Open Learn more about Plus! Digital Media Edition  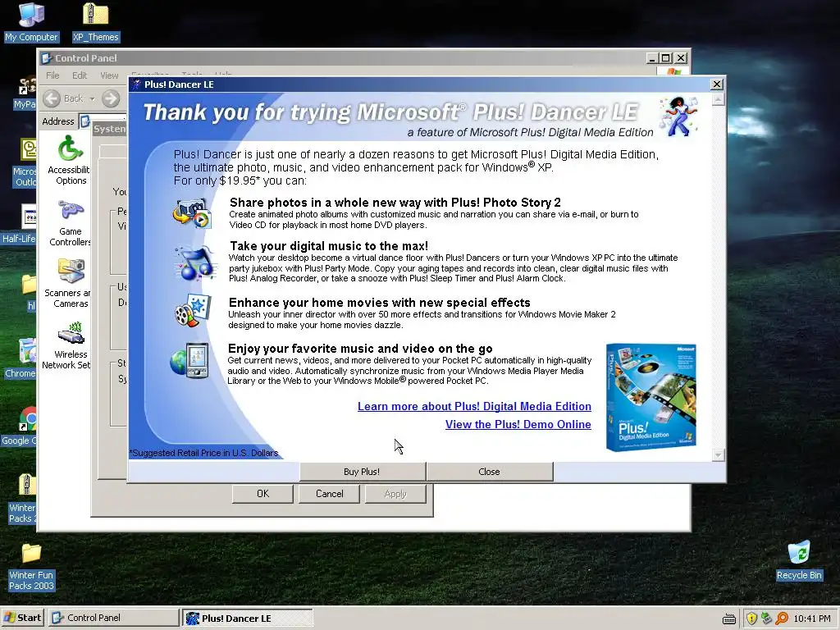click(x=475, y=406)
